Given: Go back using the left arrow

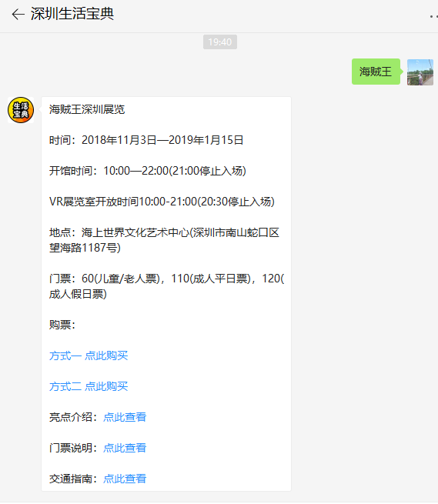Looking at the screenshot, I should (x=18, y=15).
